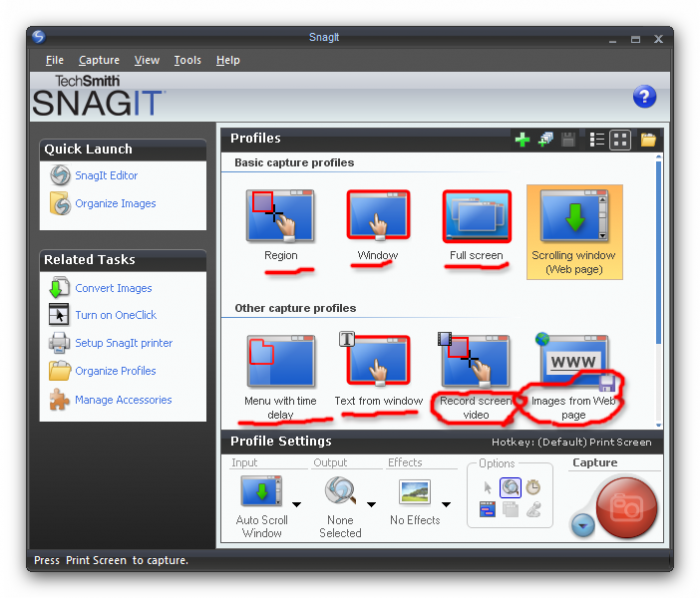Click the None Selected output button
Viewport: 700px width, 598px height.
tap(340, 507)
